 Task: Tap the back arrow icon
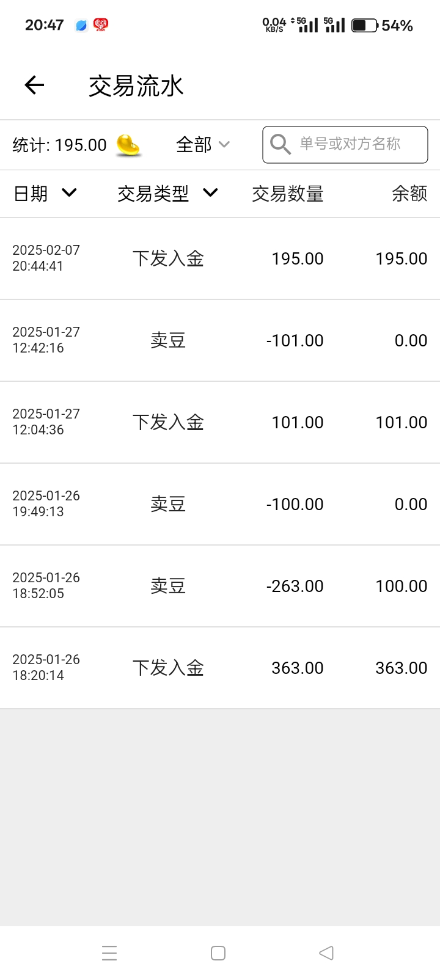coord(35,86)
